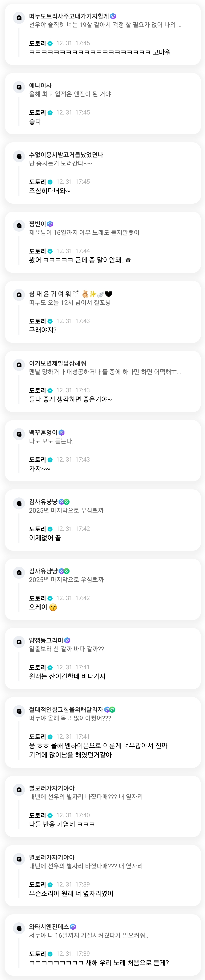Screen dimensions: 205x980
Task: Click the profile avatar next to 쩡빈이
Action: tap(19, 226)
